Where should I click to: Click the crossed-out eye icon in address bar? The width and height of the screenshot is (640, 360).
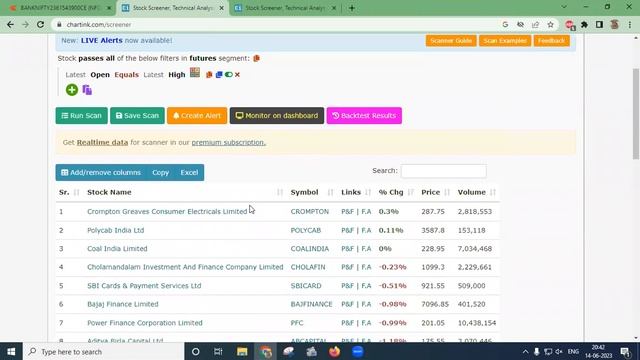coord(520,24)
